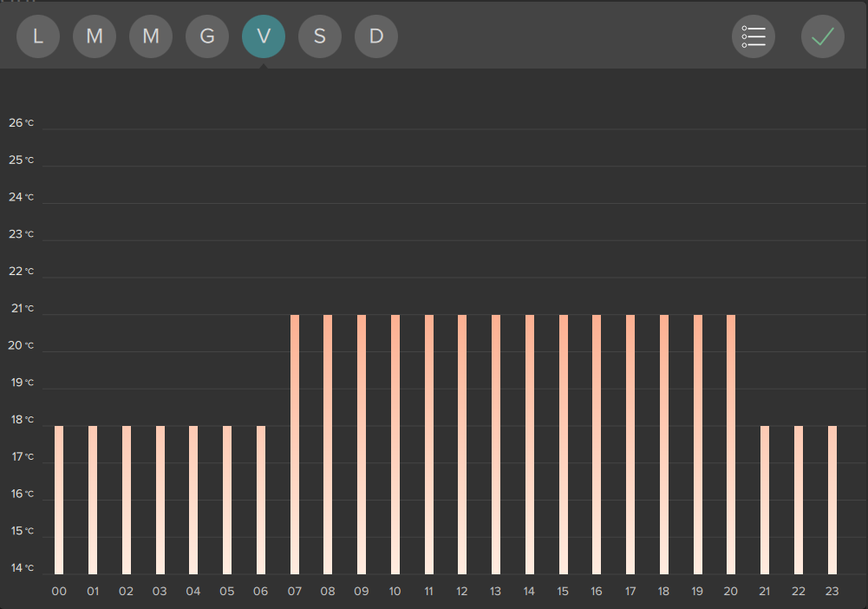The image size is (868, 609).
Task: Switch to the D (Sunday) day
Action: click(x=376, y=36)
